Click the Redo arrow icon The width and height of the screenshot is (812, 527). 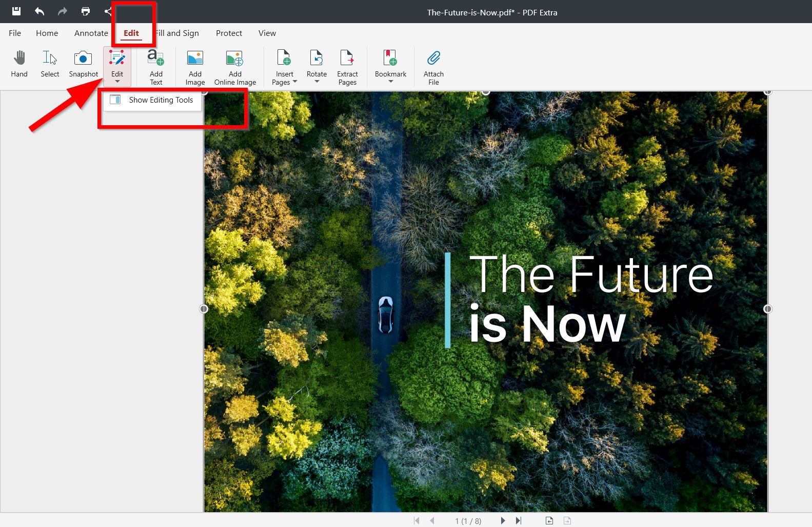[63, 11]
